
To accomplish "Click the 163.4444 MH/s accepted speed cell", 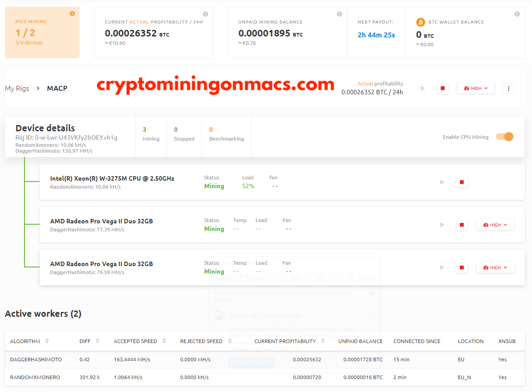I will point(132,360).
